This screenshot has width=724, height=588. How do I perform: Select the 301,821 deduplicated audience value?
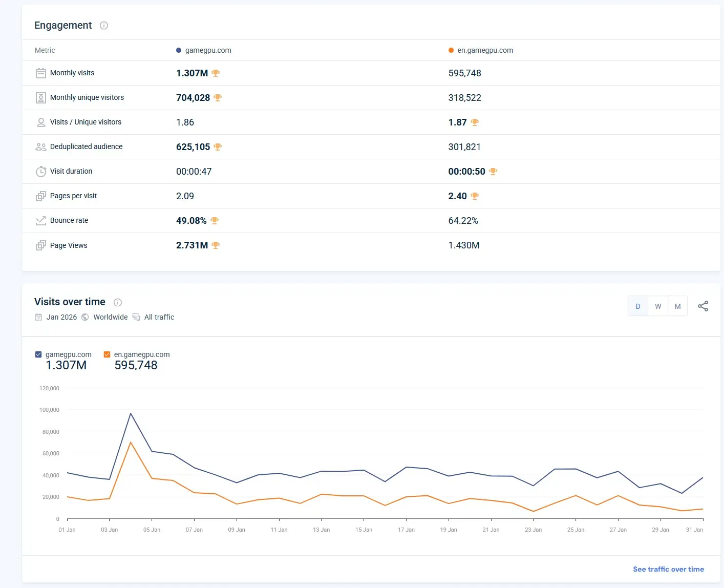coord(465,147)
